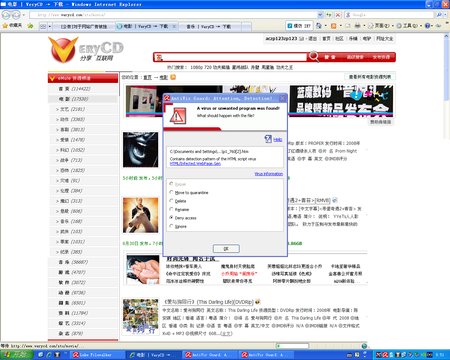
Task: Switch to the 电影 VeryCD browser tab
Action: (x=147, y=26)
